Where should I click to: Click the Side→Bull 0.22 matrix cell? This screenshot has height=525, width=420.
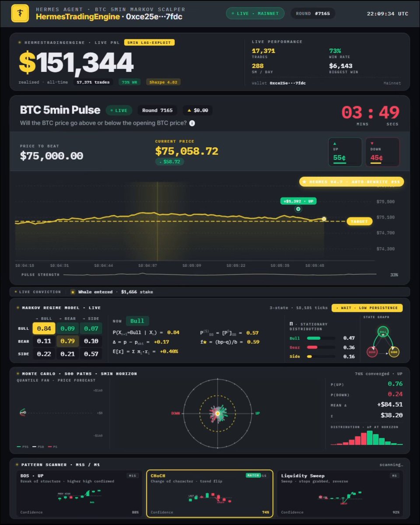coord(44,354)
